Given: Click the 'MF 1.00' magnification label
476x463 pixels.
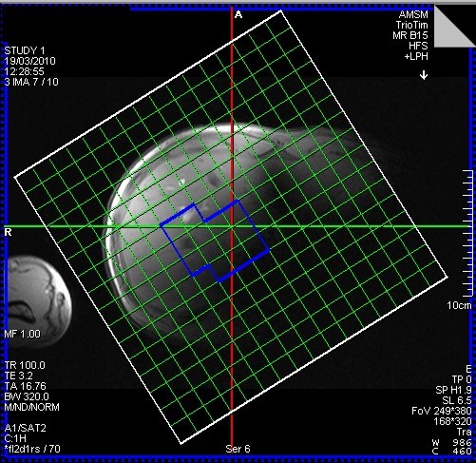Looking at the screenshot, I should (22, 334).
